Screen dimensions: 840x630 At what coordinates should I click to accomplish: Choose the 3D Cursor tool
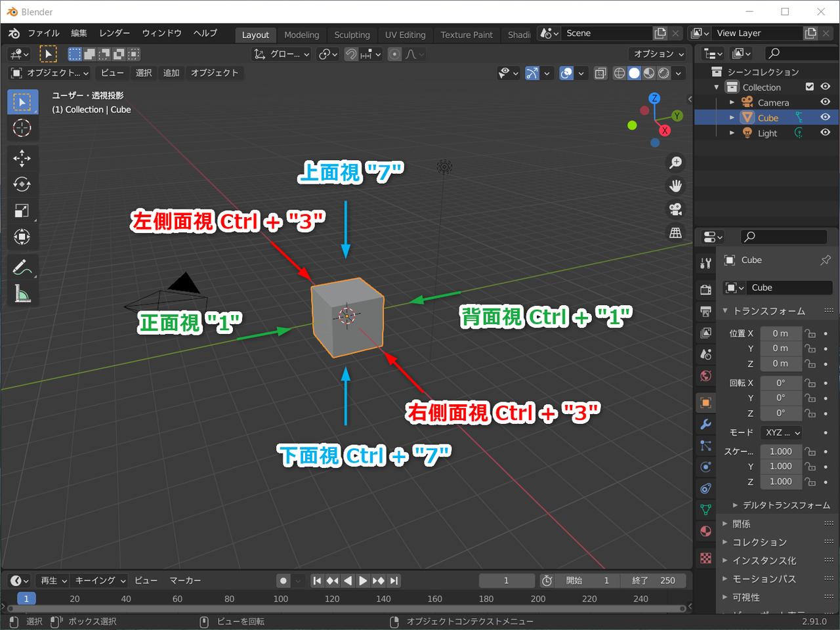(22, 128)
